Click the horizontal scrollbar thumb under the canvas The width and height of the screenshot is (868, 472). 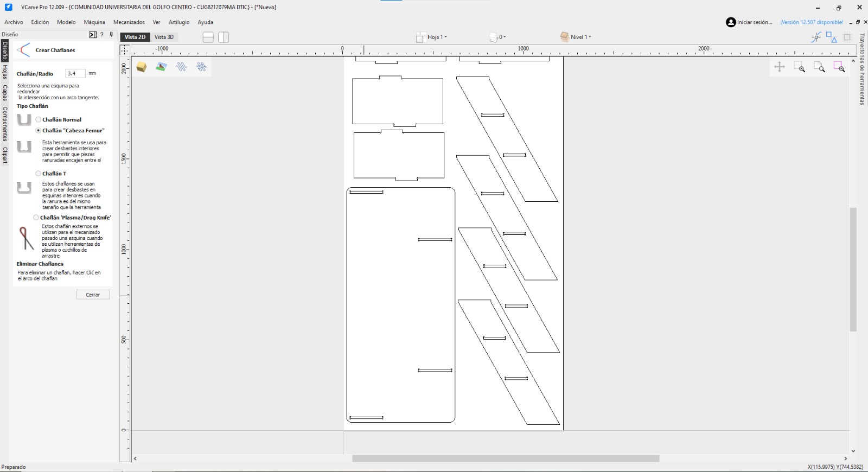point(506,459)
